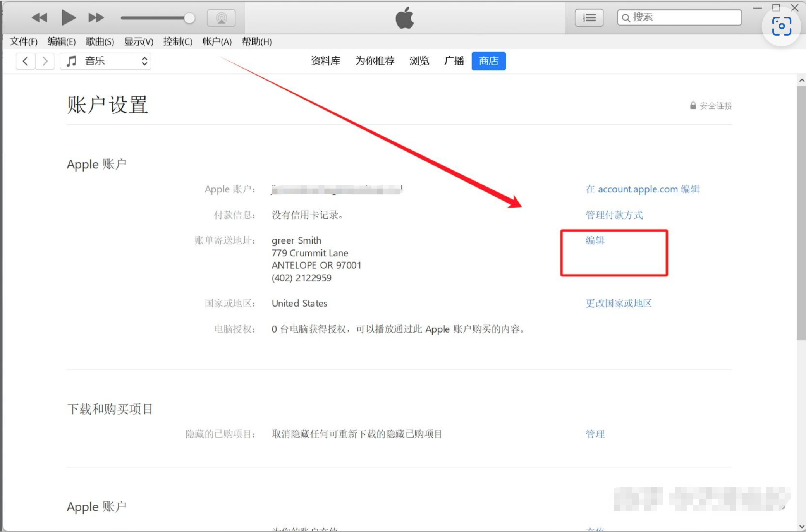
Task: Click the 账户设置 page heading
Action: [x=107, y=105]
